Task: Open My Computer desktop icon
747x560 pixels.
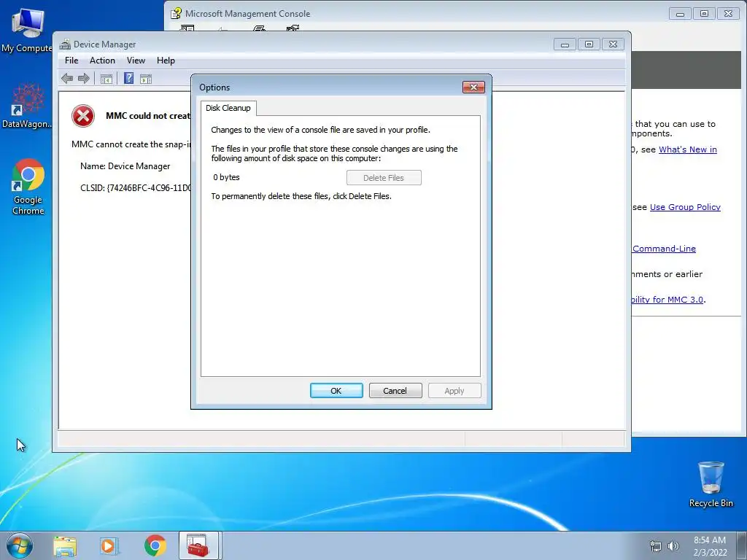Action: coord(27,29)
